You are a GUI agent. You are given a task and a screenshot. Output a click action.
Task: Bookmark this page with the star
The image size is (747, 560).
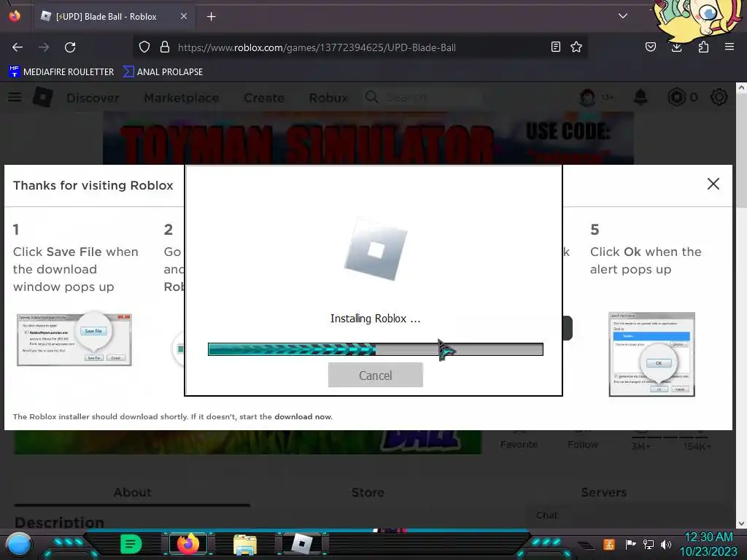[x=576, y=47]
